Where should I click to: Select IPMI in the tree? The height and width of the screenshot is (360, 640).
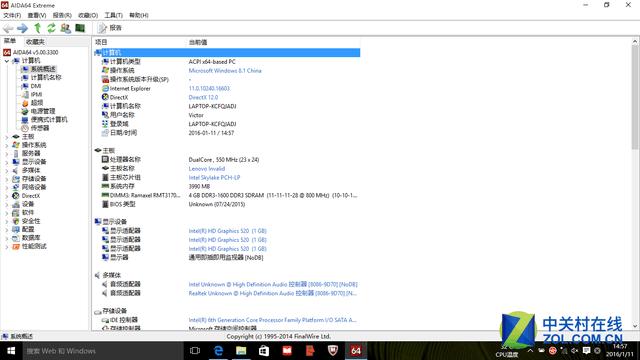(36, 94)
